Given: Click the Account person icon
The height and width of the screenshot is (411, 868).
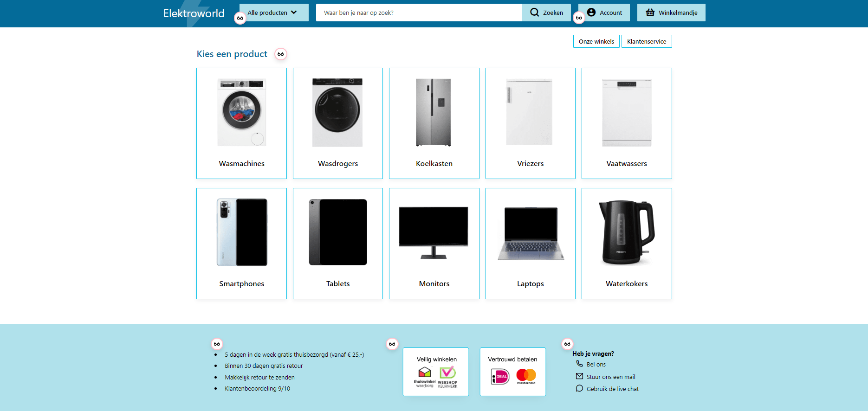Looking at the screenshot, I should coord(591,13).
